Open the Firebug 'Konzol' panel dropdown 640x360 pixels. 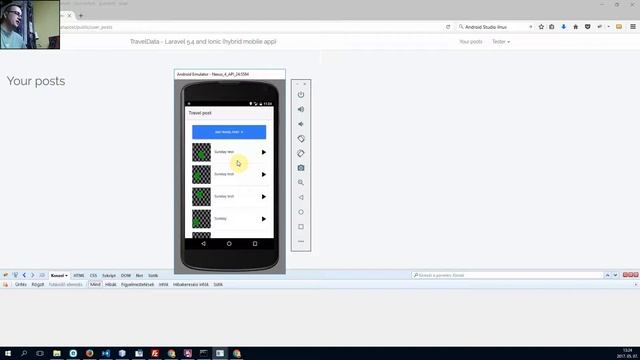(x=59, y=276)
